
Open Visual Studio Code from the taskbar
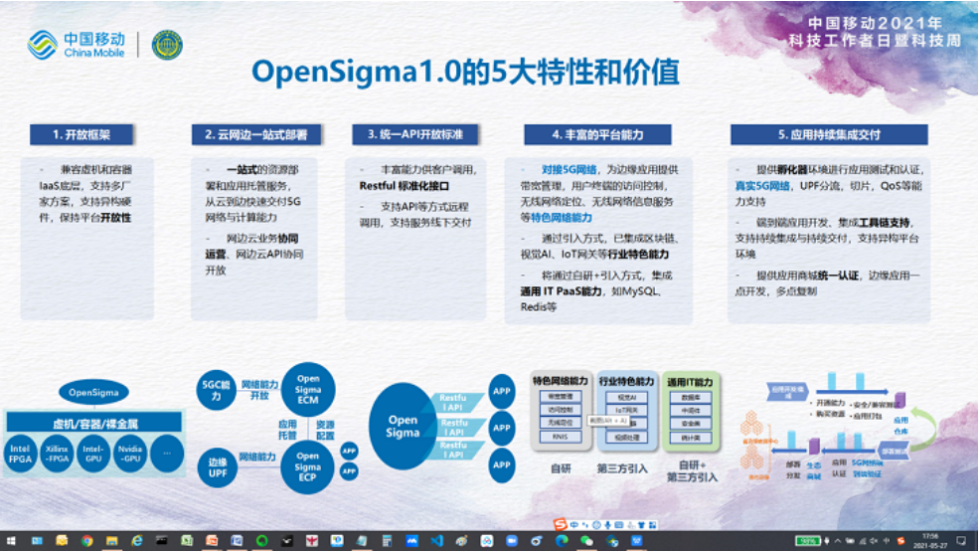(437, 541)
